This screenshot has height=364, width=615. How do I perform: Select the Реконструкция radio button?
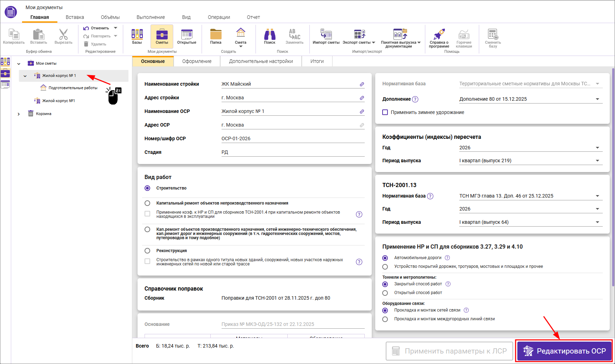point(147,251)
